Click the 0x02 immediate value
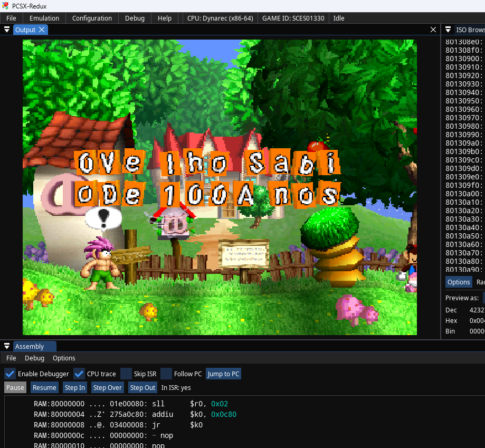485x448 pixels. [220, 404]
